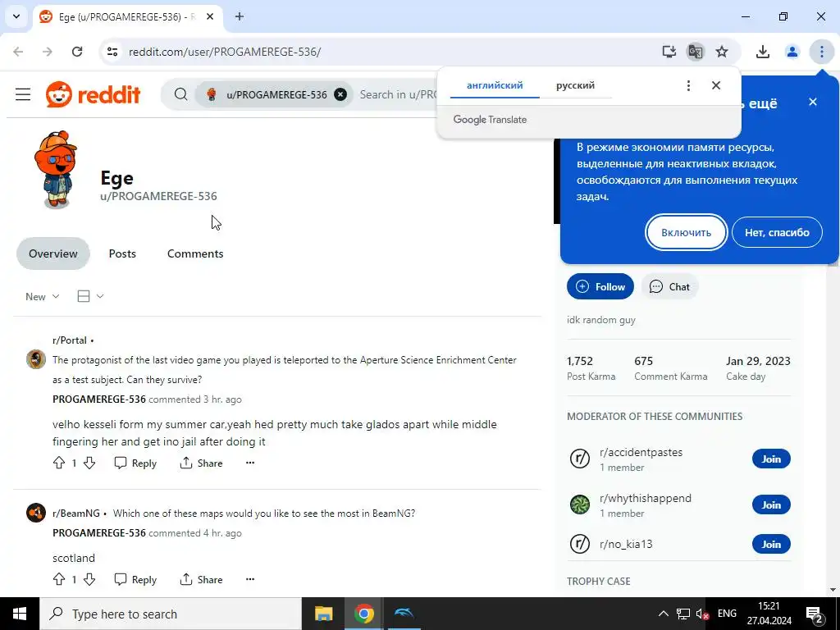Click the r/BeamNG community avatar
The width and height of the screenshot is (840, 630).
36,514
